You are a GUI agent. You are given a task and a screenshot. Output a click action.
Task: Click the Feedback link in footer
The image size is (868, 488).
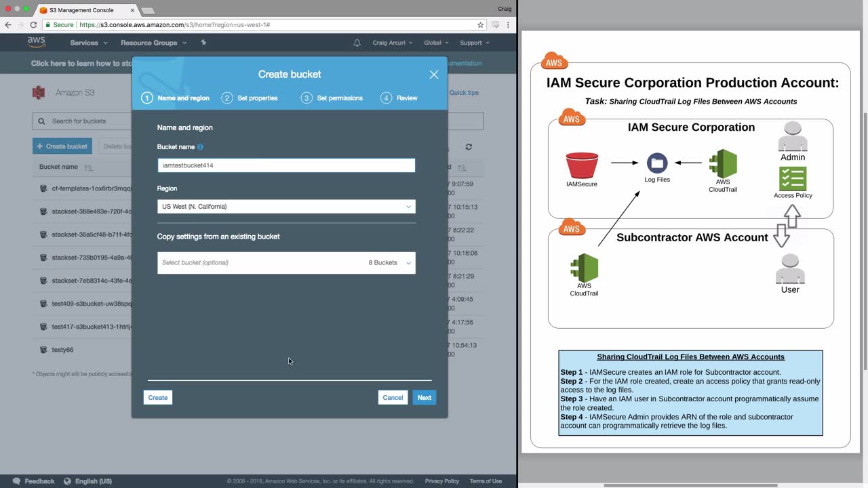[39, 481]
